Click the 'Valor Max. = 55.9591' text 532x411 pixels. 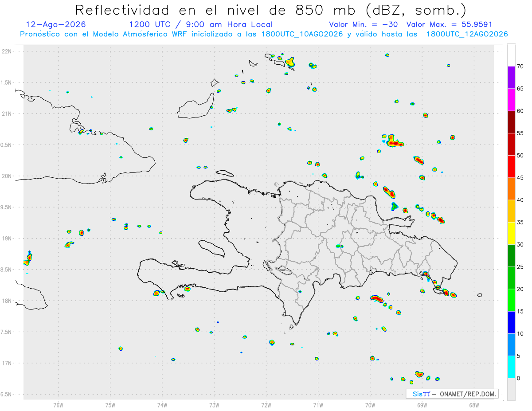coord(449,24)
